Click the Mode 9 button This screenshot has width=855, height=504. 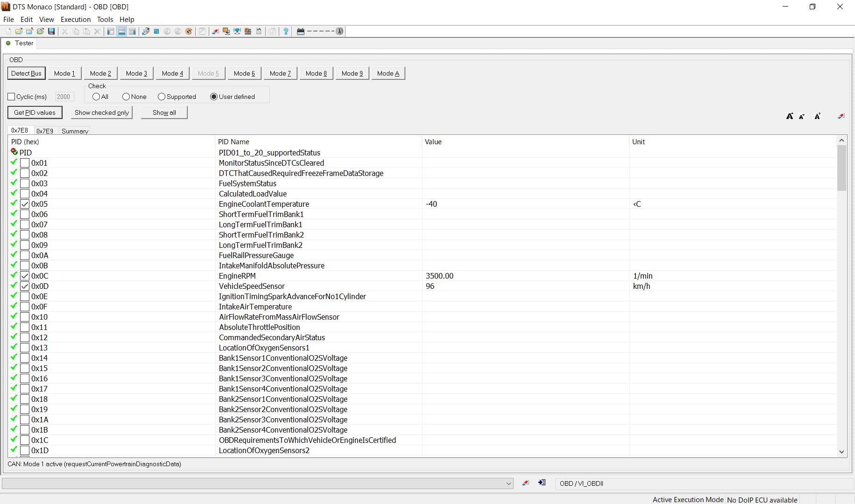point(352,73)
